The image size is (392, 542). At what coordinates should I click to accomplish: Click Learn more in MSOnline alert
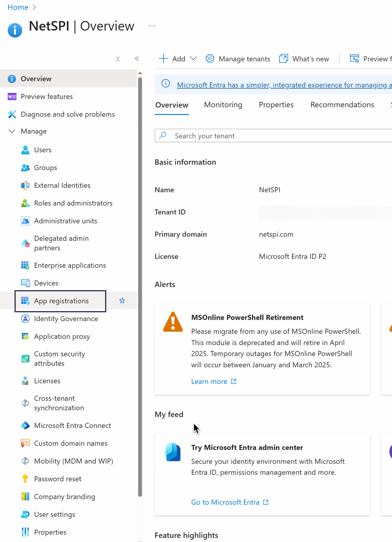tap(214, 382)
